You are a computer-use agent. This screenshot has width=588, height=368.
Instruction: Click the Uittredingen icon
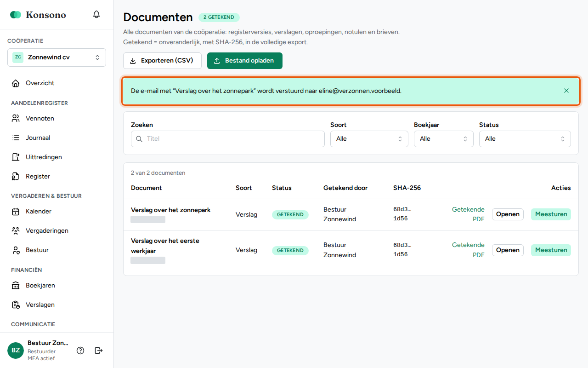tap(16, 157)
